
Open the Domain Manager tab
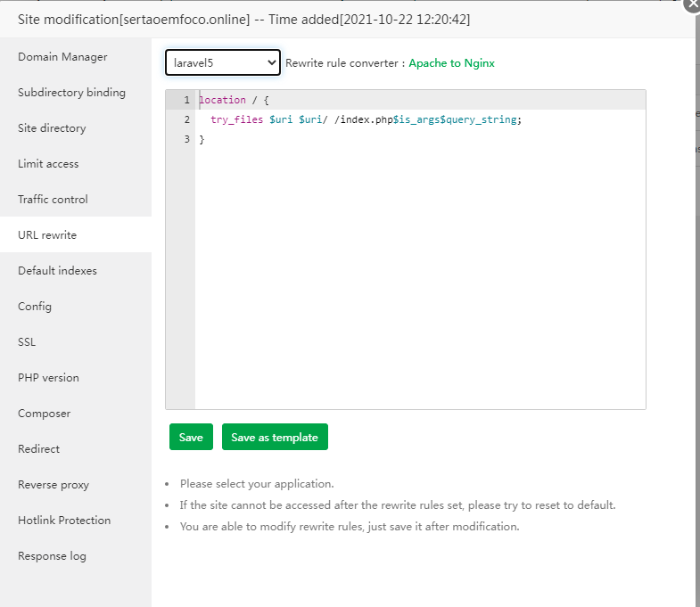point(62,57)
